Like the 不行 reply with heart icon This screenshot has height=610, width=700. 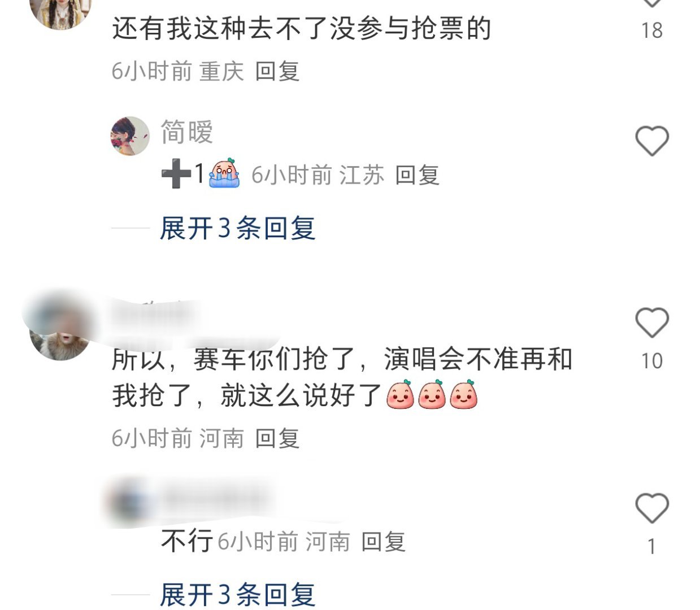pyautogui.click(x=652, y=508)
